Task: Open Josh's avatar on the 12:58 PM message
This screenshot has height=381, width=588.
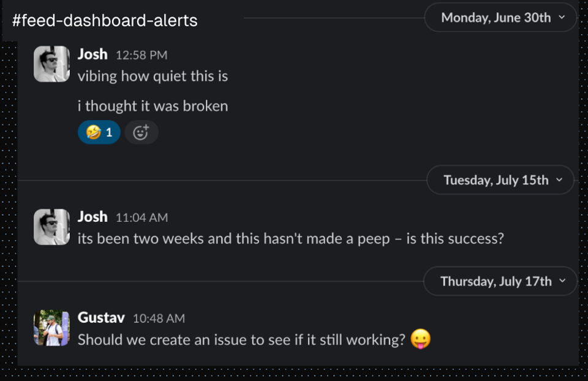Action: (x=51, y=64)
